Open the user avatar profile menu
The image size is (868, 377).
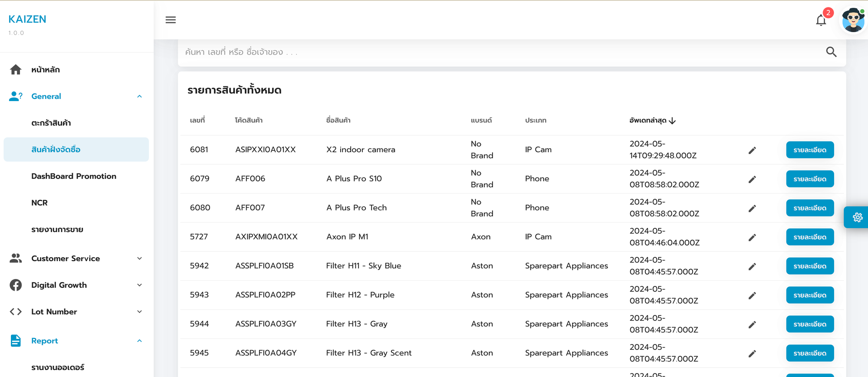(853, 20)
